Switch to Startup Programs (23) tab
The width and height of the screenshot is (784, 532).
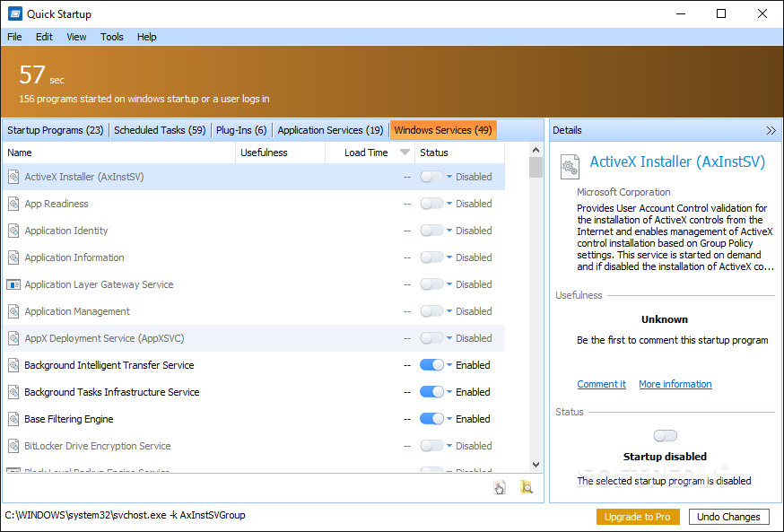(56, 130)
